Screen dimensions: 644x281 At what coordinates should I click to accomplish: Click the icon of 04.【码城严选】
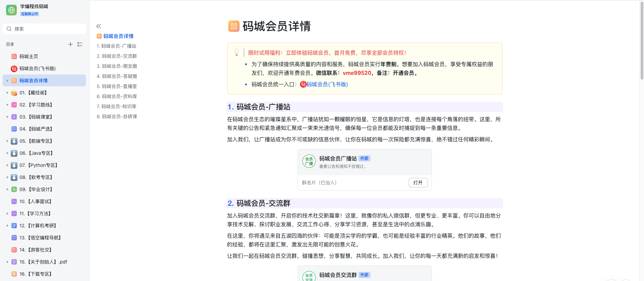[x=14, y=129]
